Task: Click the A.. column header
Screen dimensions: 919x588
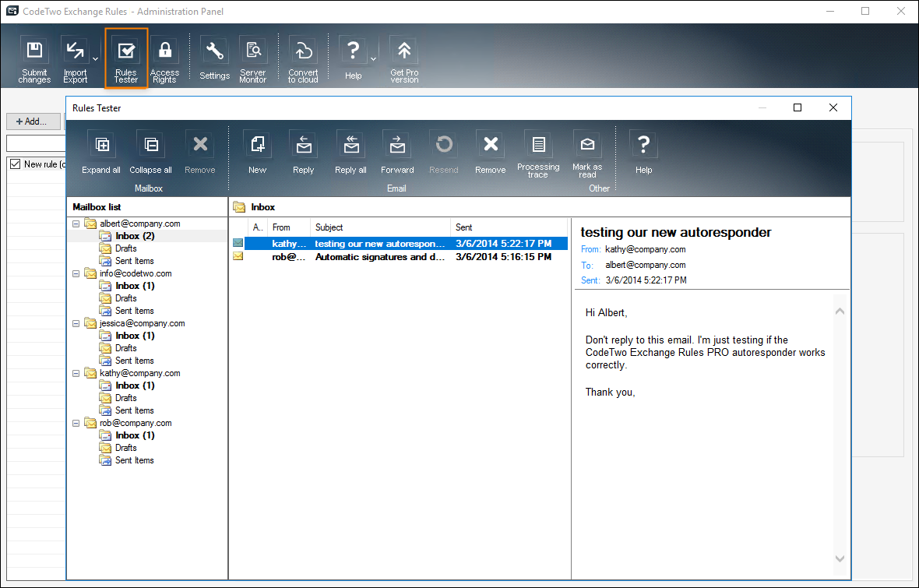Action: click(x=257, y=227)
